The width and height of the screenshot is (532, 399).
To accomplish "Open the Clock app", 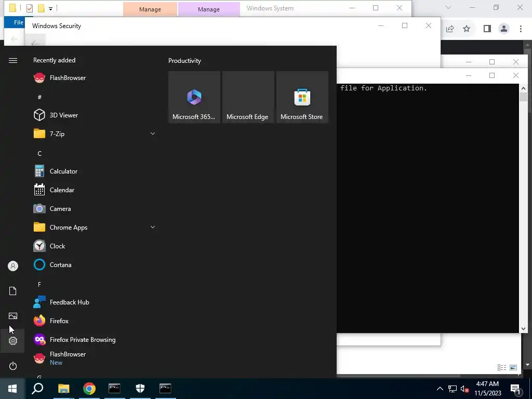I will pos(94,246).
